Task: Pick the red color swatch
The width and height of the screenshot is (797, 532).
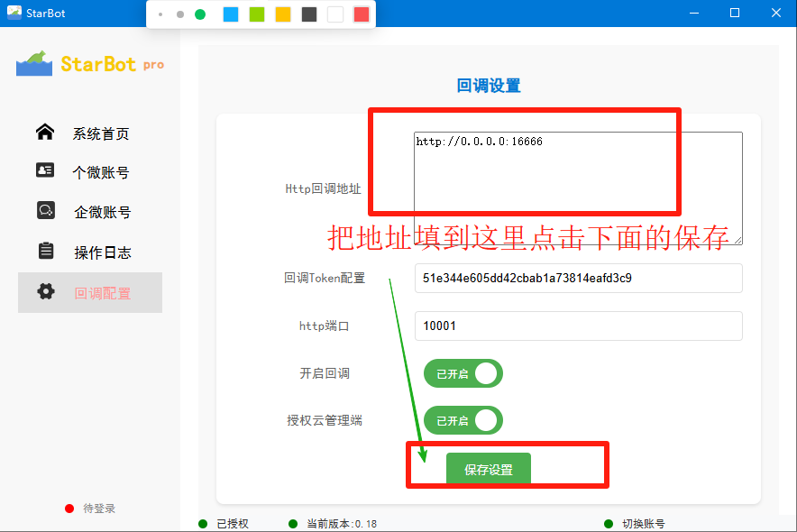Action: 362,14
